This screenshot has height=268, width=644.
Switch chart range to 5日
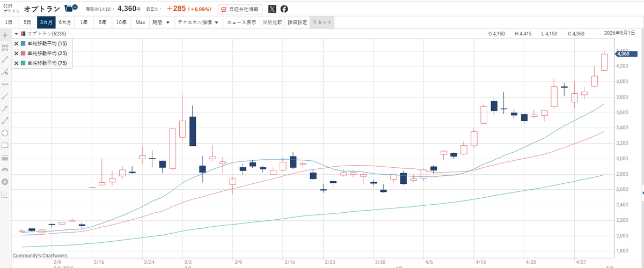27,23
